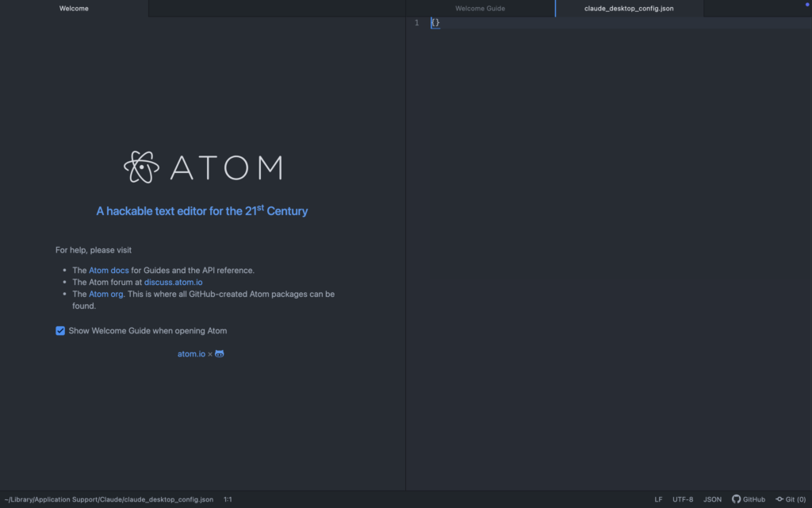The image size is (812, 508).
Task: Click the 1:1 cursor position indicator
Action: click(228, 499)
